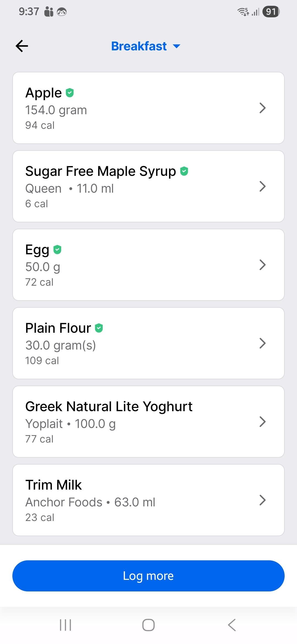Screen dimensions: 297x644
Task: Tap the Android home navigation button
Action: tap(148, 625)
